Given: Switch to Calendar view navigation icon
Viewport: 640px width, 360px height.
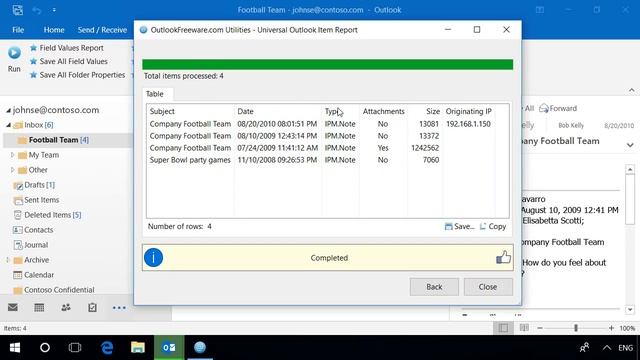Looking at the screenshot, I should pos(39,307).
